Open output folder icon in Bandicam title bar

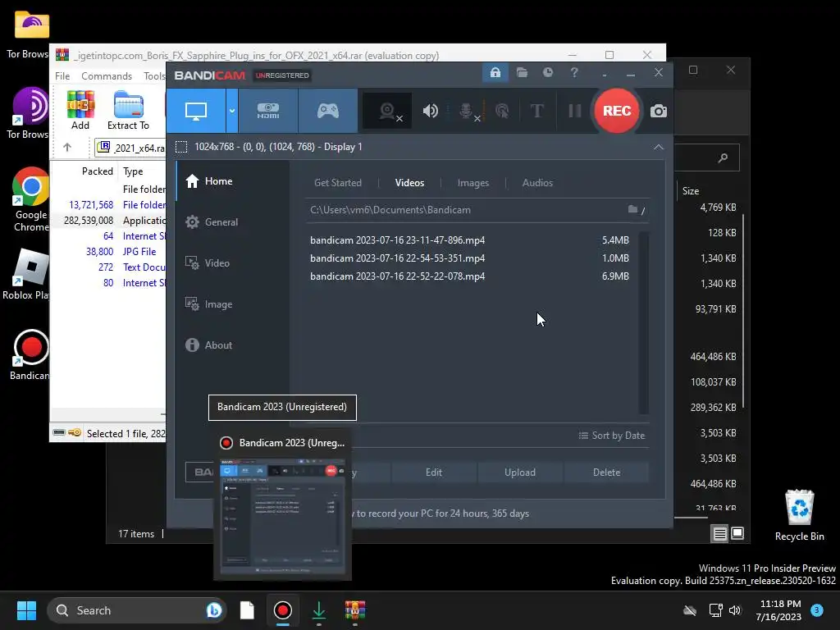pos(522,72)
